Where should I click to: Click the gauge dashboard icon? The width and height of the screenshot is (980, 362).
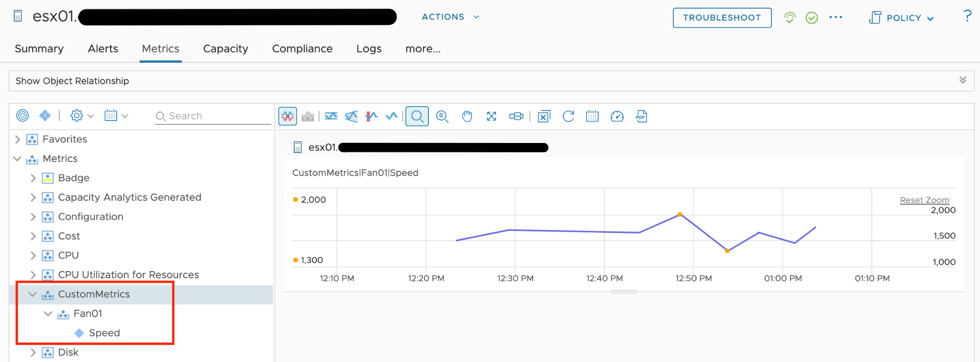point(617,116)
